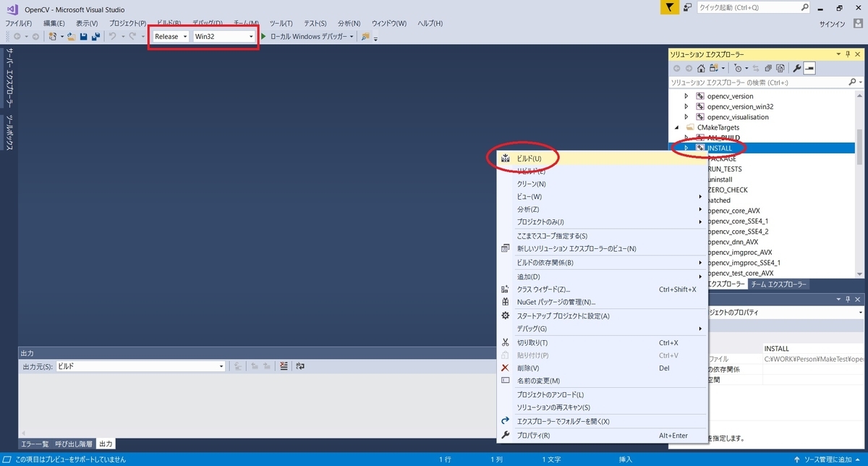Open the サーバー エクスプローラー side tab
The image size is (868, 466).
(10, 77)
